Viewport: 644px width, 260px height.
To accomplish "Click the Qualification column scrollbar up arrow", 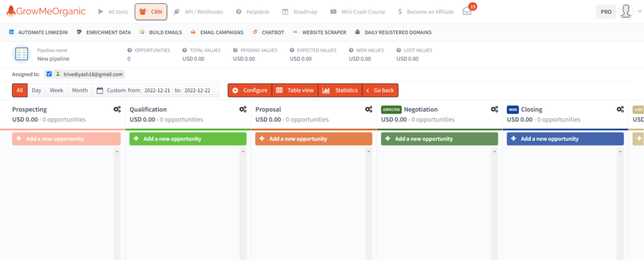I will click(243, 151).
